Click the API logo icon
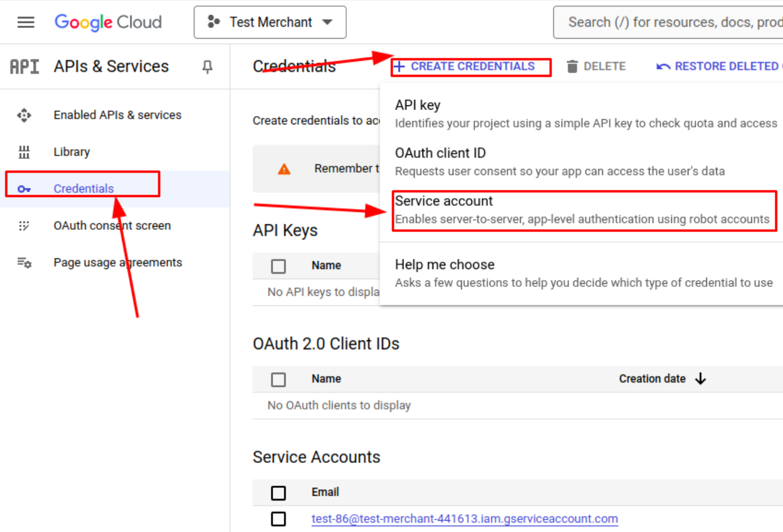Screen dimensions: 783x532 click(x=25, y=67)
